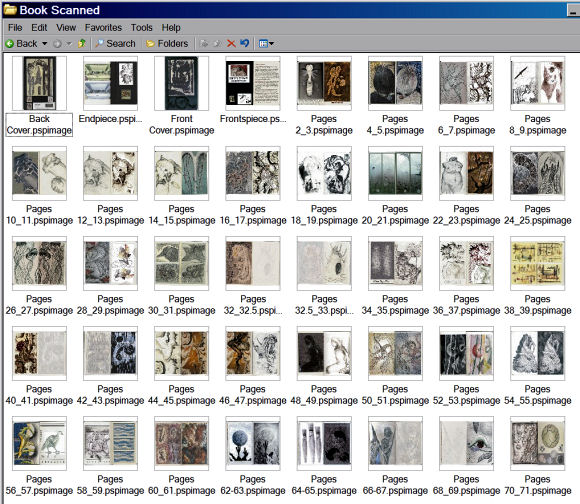
Task: Select the Front Cover.pspimage thumbnail
Action: [181, 83]
